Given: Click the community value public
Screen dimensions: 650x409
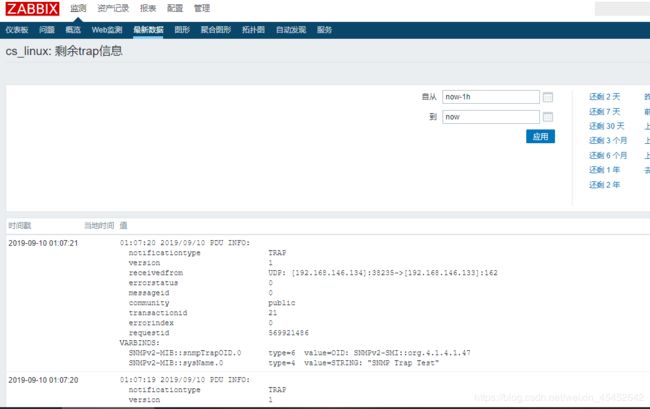Looking at the screenshot, I should (282, 303).
